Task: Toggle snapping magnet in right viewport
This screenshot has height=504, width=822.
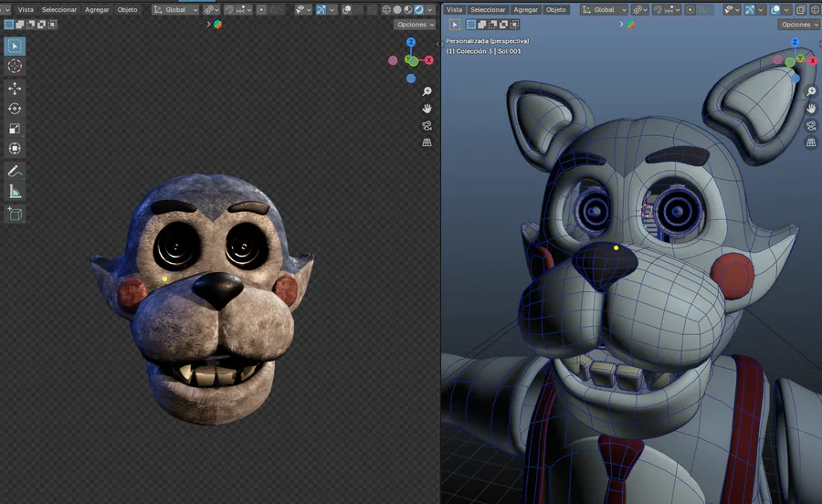Action: coord(658,9)
